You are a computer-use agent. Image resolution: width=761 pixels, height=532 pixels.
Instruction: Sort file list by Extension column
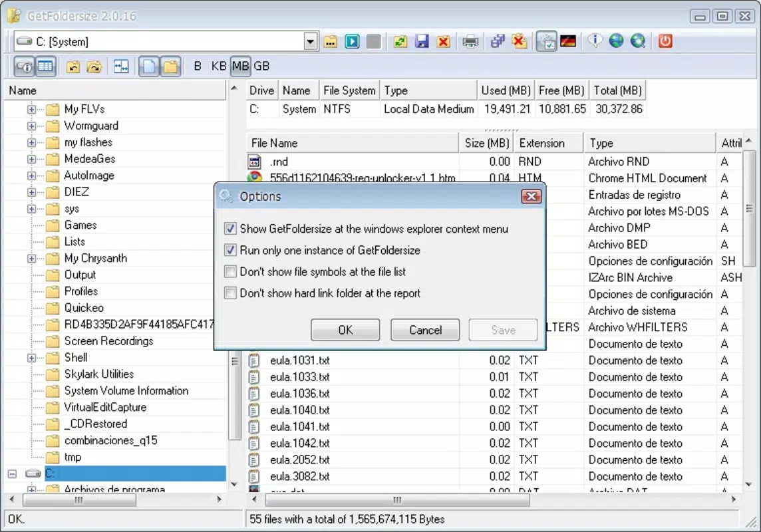coord(549,143)
